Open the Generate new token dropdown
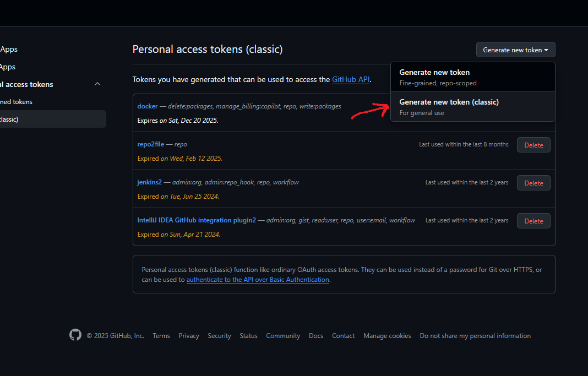The width and height of the screenshot is (588, 376). (x=515, y=50)
